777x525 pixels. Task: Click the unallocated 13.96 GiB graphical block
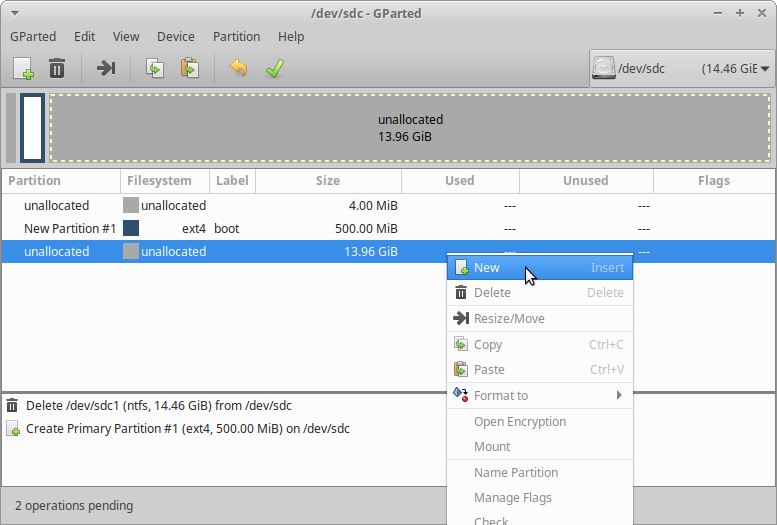[410, 127]
